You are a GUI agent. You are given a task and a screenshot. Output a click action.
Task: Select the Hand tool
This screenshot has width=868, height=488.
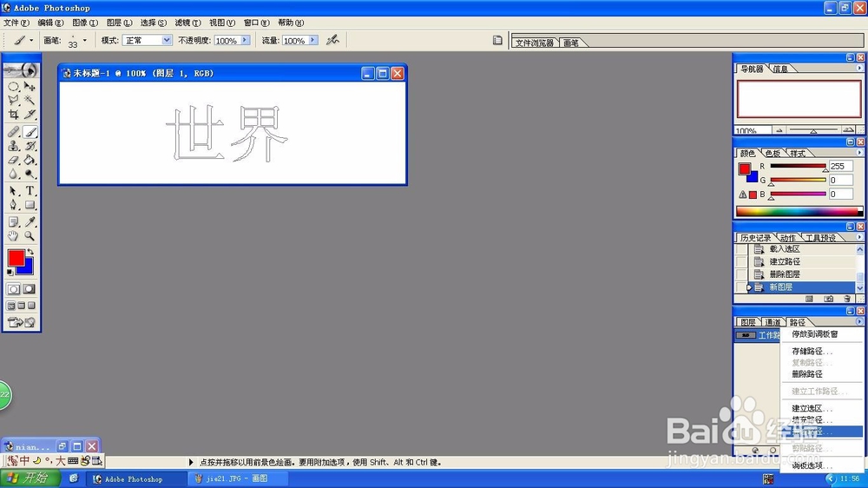coord(13,236)
